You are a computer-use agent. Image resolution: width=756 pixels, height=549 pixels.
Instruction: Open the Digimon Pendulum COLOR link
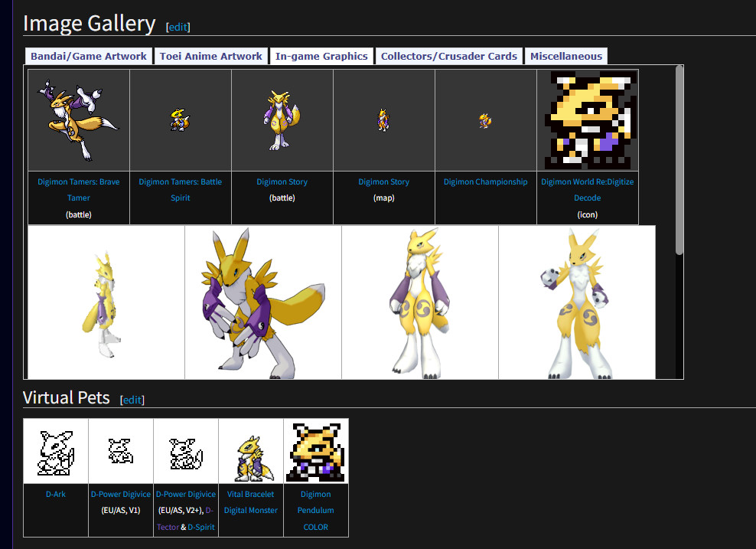click(316, 511)
